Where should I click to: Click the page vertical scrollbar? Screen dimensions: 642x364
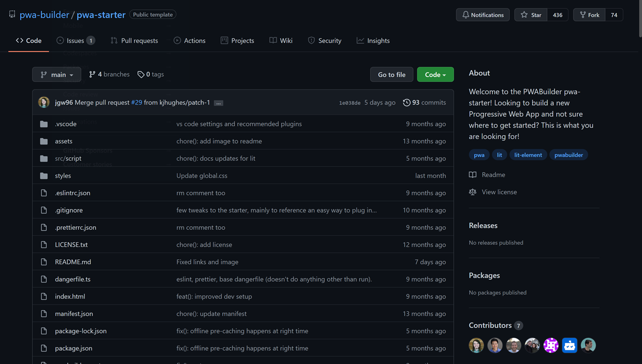(639, 154)
